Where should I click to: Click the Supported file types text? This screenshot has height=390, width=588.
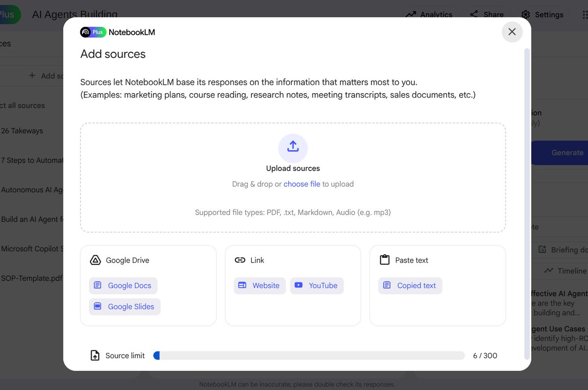click(x=293, y=213)
